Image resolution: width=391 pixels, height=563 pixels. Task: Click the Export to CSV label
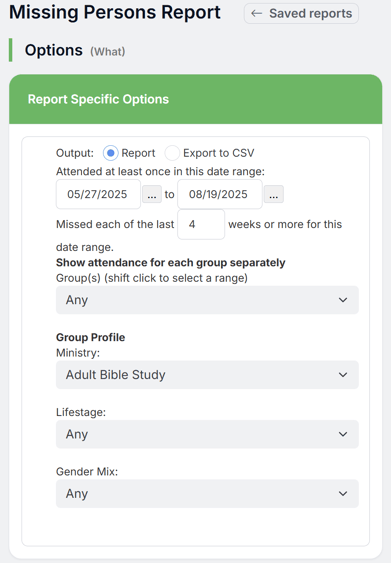click(x=219, y=153)
